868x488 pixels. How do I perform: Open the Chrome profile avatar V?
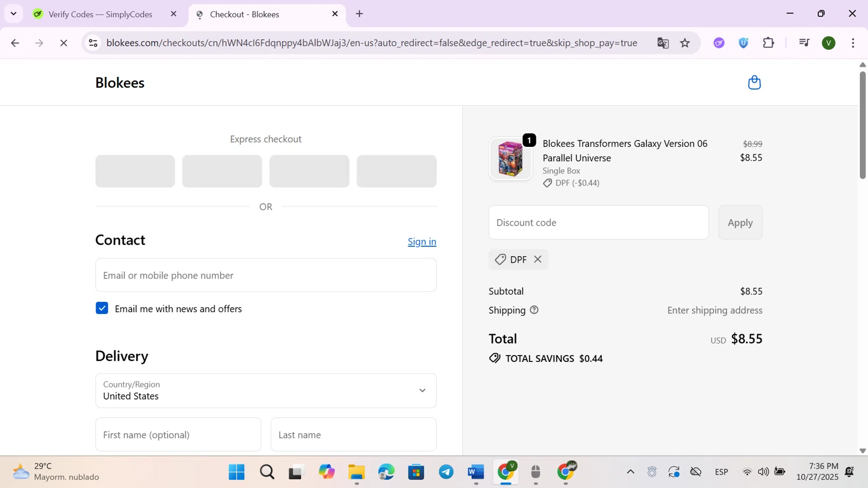(829, 43)
